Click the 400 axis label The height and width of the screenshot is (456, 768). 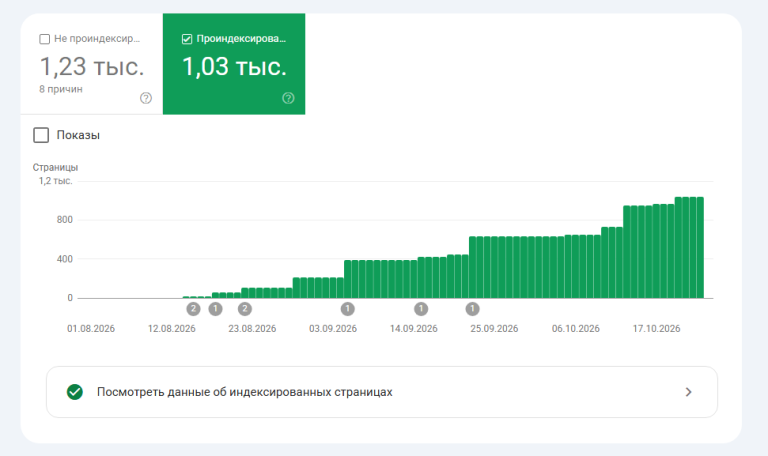pos(65,259)
